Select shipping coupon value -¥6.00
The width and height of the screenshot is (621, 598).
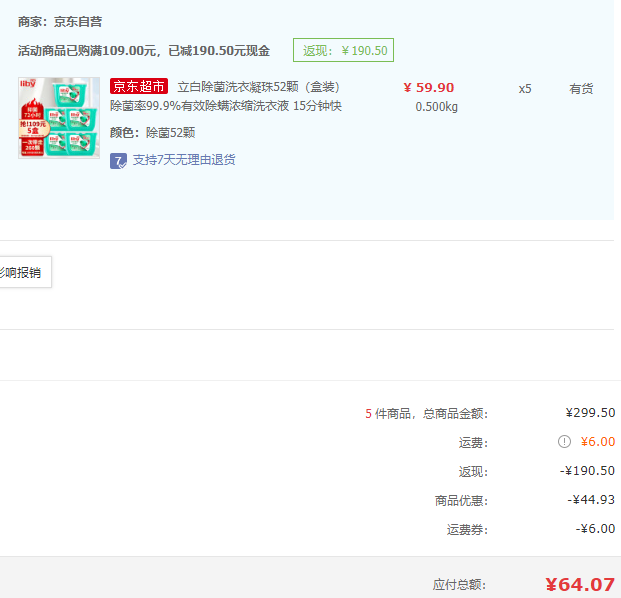coord(595,528)
